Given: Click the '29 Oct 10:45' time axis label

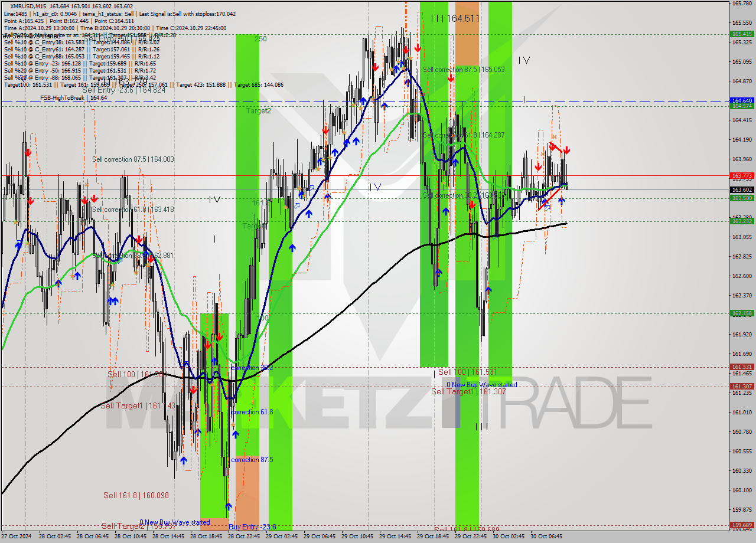Looking at the screenshot, I should 357,537.
